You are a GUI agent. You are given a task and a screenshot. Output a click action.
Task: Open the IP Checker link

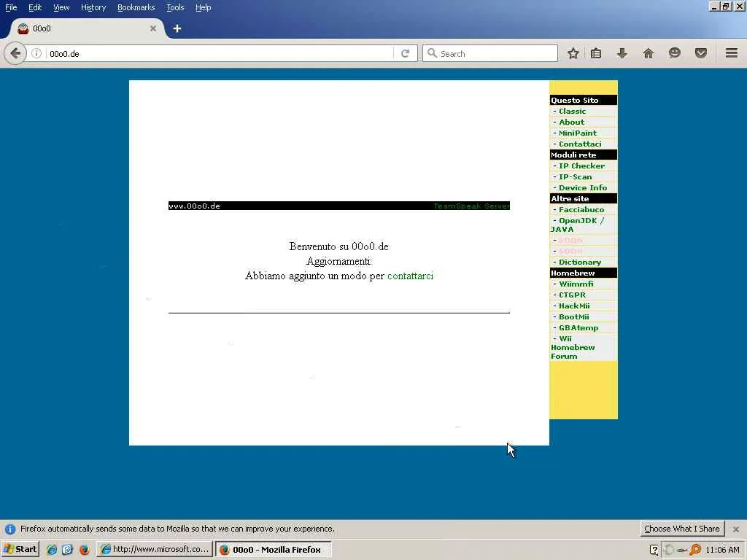point(581,166)
